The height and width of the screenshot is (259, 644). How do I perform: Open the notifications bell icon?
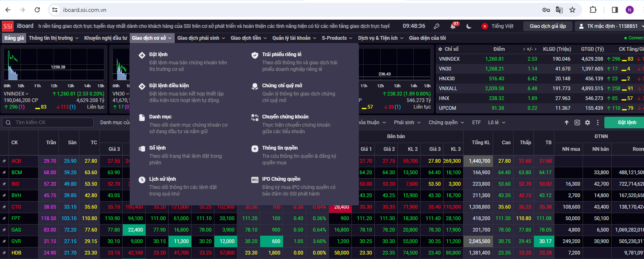[453, 26]
